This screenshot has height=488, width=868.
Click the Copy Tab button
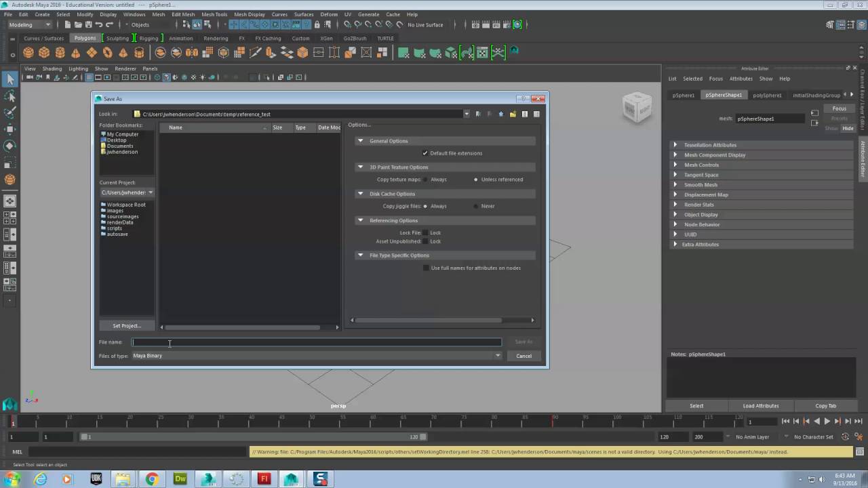pyautogui.click(x=825, y=406)
